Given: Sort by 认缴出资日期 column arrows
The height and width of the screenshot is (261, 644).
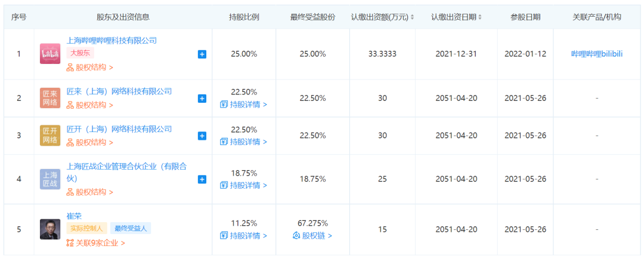Looking at the screenshot, I should pos(479,17).
